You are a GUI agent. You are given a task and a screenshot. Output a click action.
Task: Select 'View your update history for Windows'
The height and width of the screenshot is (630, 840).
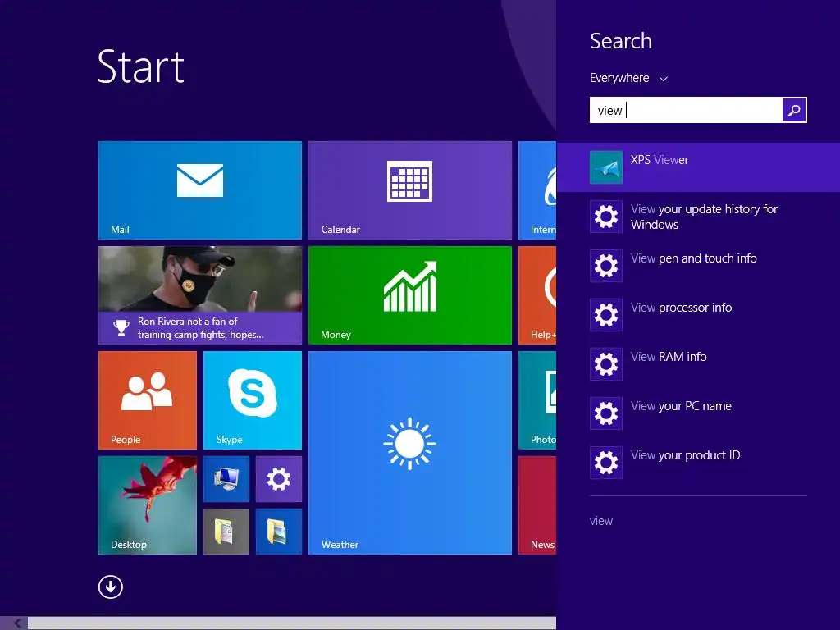698,217
